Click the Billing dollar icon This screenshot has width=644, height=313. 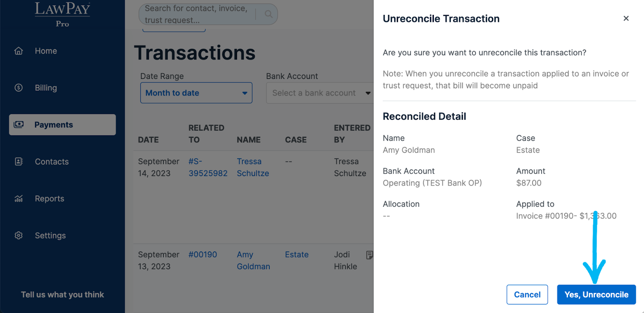point(19,88)
